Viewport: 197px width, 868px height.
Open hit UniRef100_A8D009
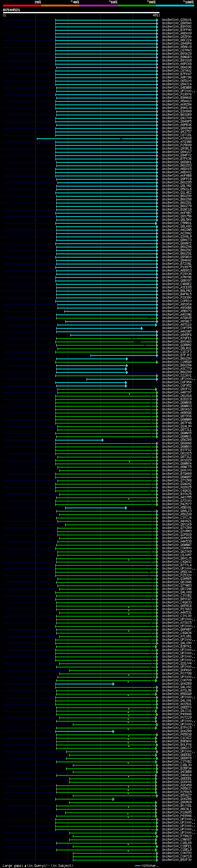coord(176,33)
